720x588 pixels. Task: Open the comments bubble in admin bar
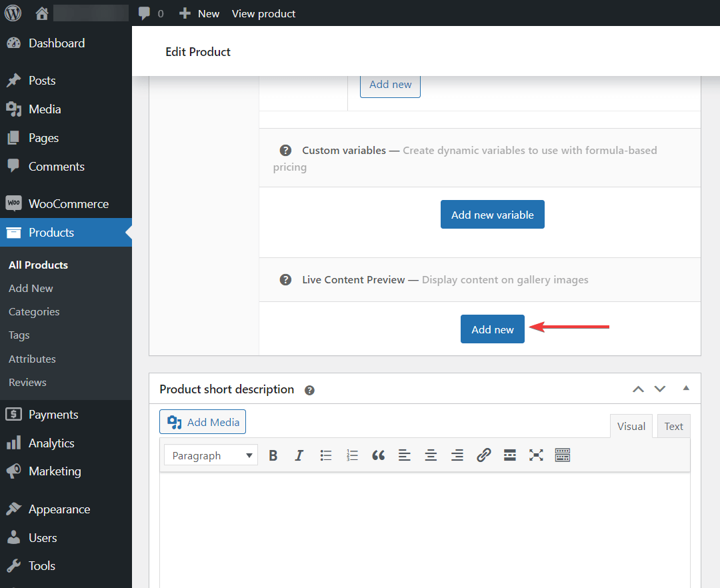[x=144, y=13]
